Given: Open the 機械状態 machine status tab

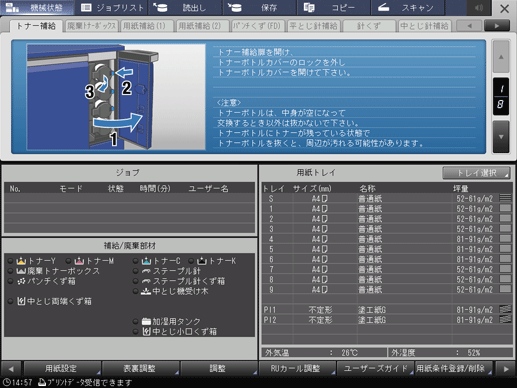Looking at the screenshot, I should click(x=37, y=8).
